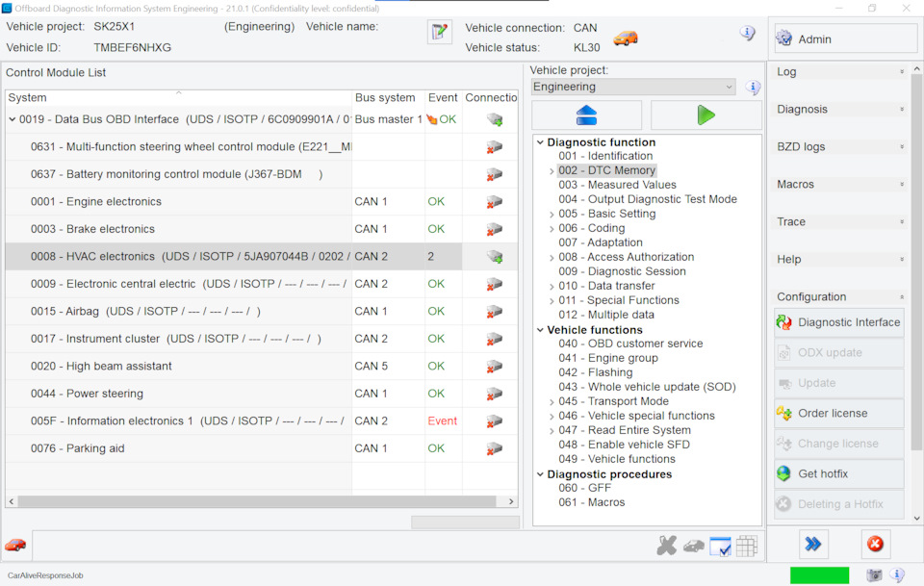The height and width of the screenshot is (586, 924).
Task: Click the grey car icon in bottom toolbar
Action: 694,547
